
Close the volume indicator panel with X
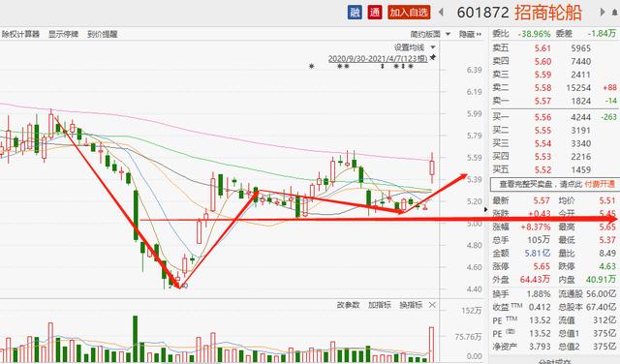pyautogui.click(x=432, y=305)
